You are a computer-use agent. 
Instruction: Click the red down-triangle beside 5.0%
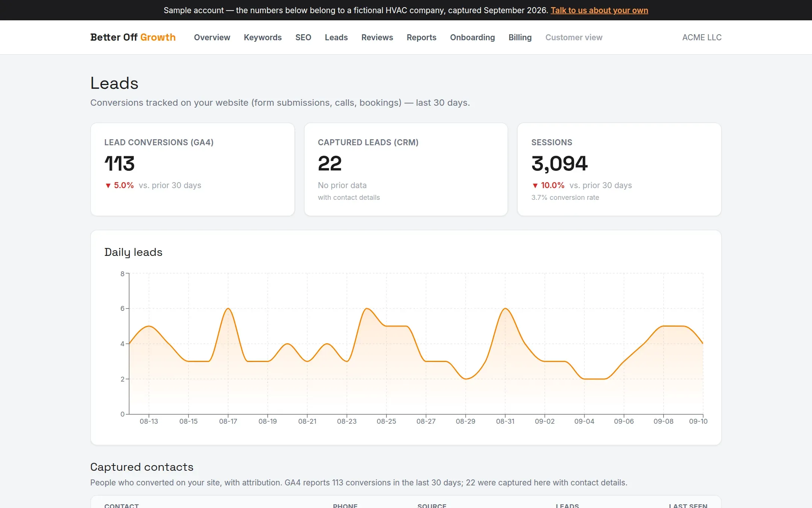click(x=108, y=186)
